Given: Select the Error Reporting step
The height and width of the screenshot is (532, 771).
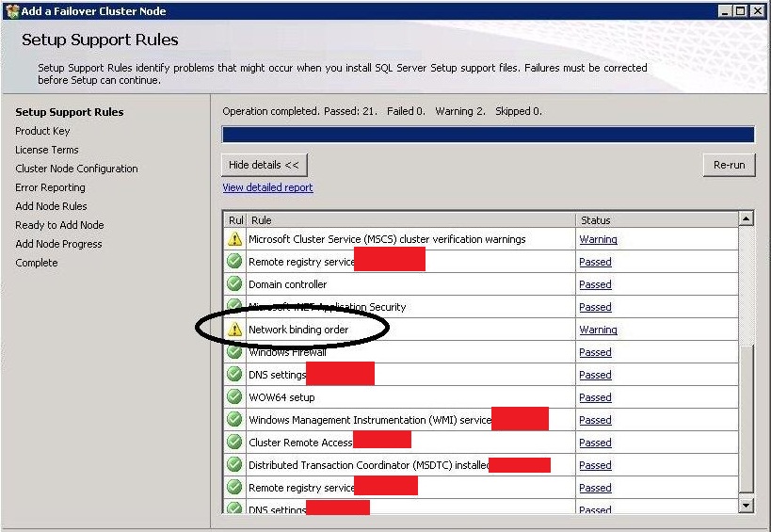Looking at the screenshot, I should 50,187.
